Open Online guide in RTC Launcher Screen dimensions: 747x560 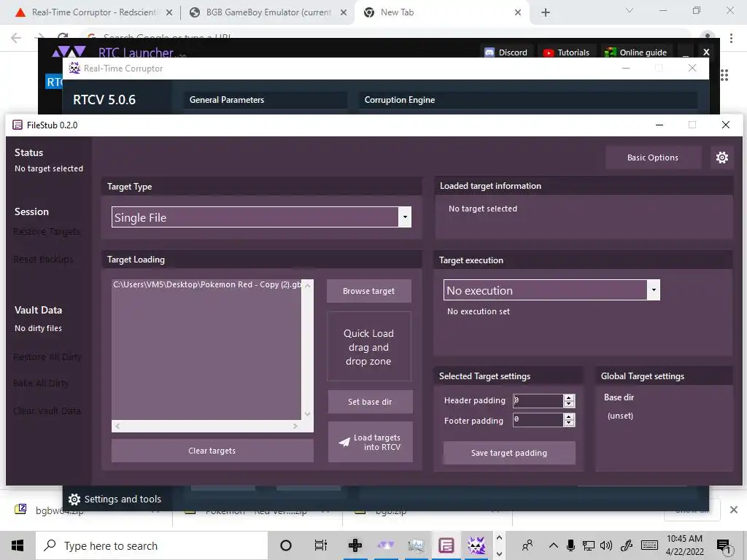[x=636, y=52]
